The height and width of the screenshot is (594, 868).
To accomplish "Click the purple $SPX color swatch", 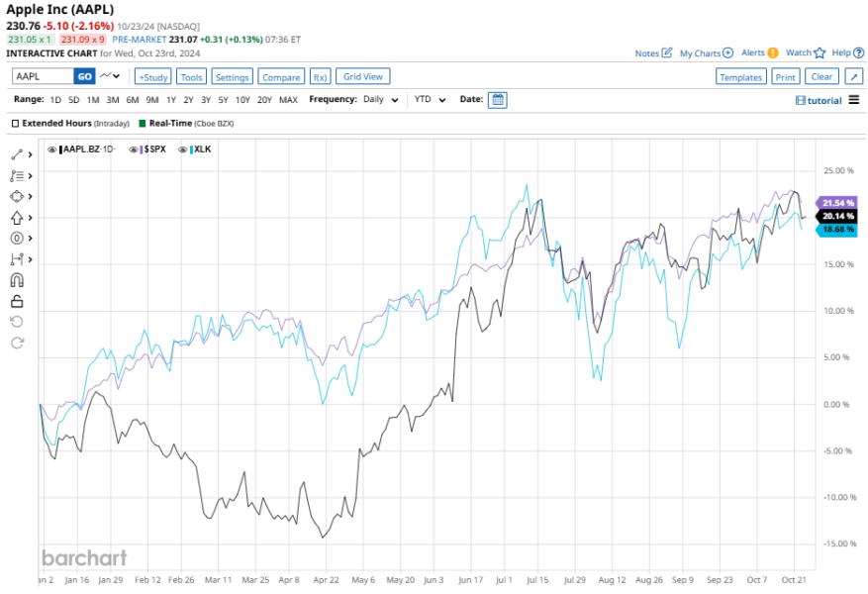I will pos(142,149).
